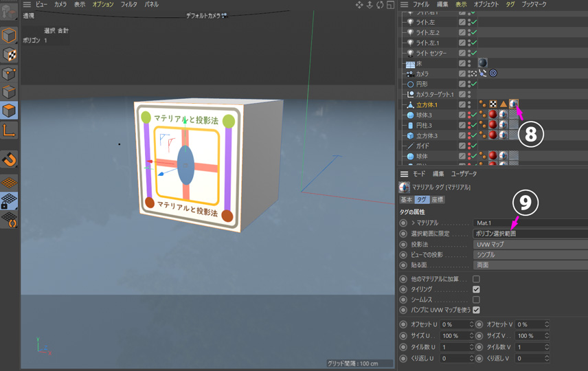Switch to the 座標 tab

438,200
